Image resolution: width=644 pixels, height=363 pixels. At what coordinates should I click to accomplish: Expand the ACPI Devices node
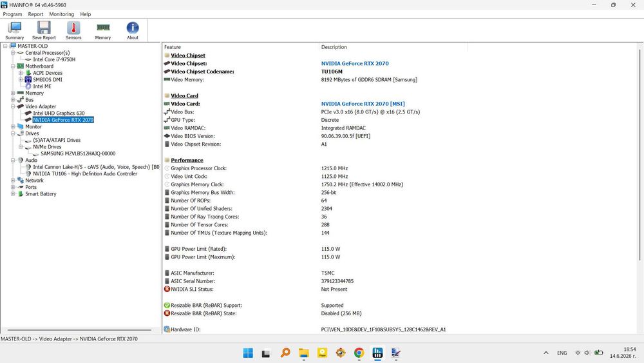click(x=21, y=73)
